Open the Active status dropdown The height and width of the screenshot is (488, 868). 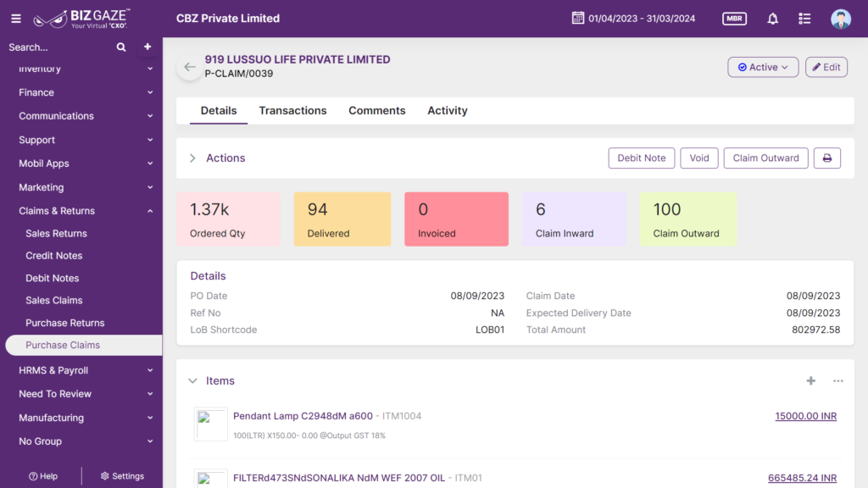tap(763, 67)
